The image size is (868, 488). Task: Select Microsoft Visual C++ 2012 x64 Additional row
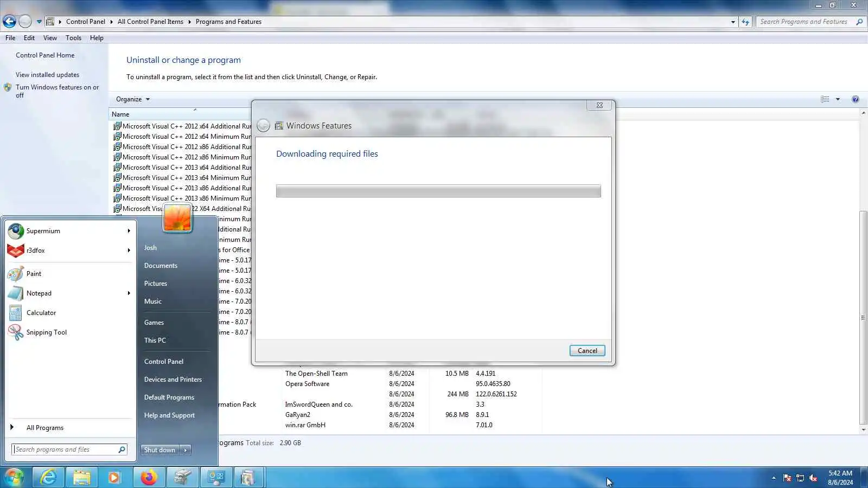click(x=182, y=126)
